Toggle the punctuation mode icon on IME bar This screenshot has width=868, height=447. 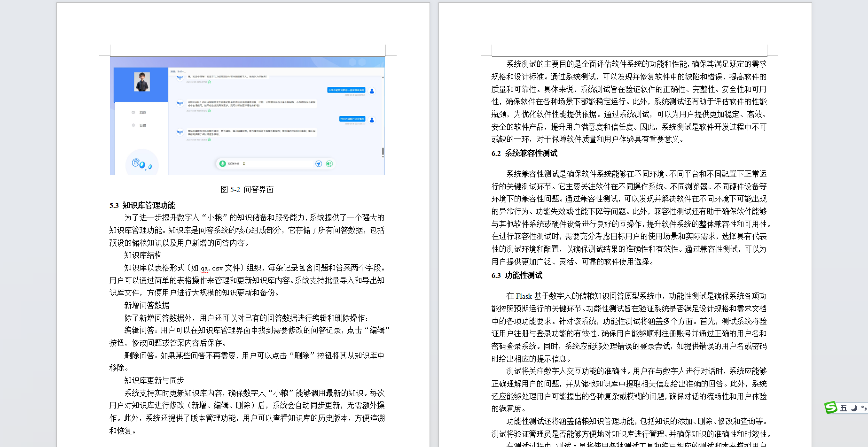coord(864,408)
